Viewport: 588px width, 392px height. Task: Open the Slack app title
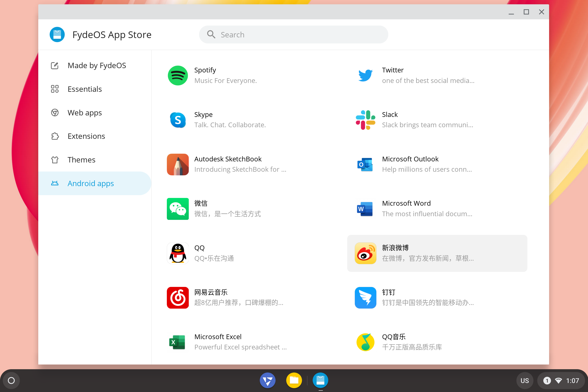[390, 115]
